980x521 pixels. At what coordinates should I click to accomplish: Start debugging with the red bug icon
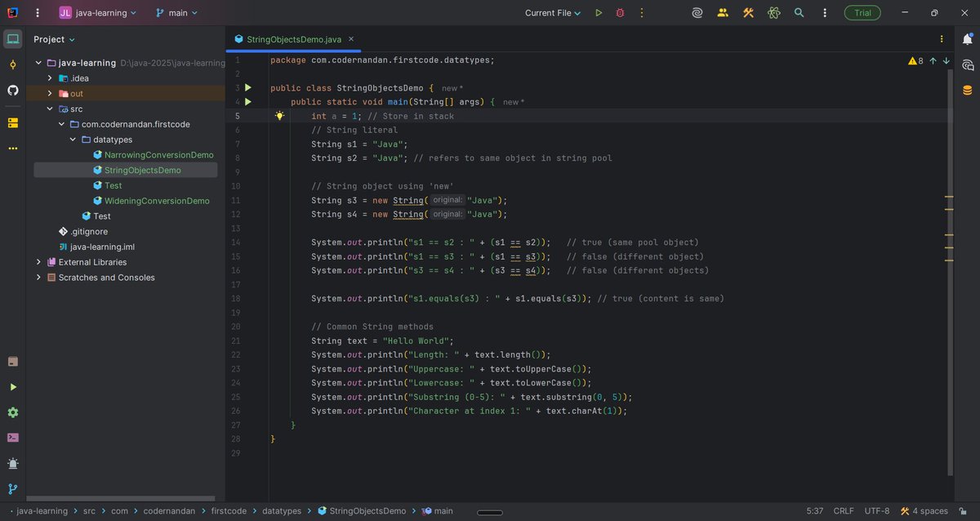click(x=620, y=13)
